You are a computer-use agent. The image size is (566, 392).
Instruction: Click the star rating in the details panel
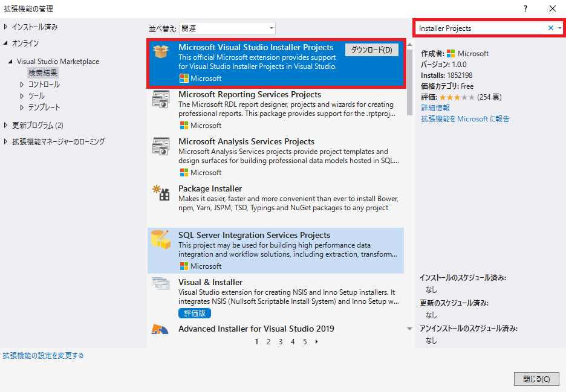(457, 97)
